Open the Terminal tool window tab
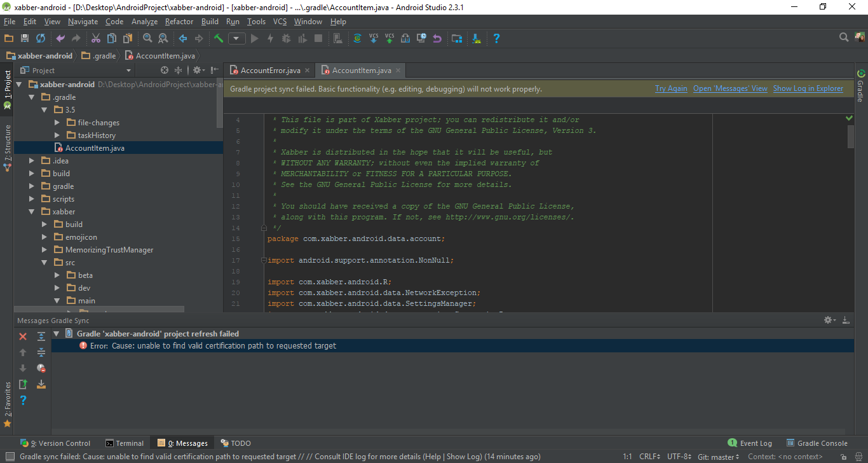The image size is (868, 463). 125,443
